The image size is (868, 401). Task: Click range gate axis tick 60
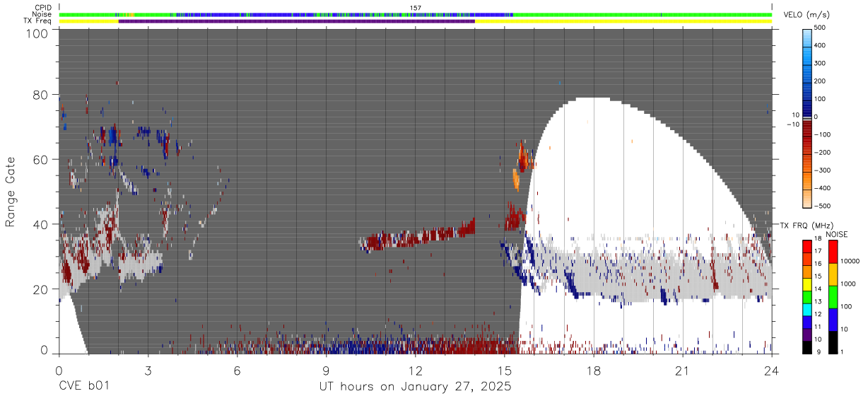tap(42, 159)
